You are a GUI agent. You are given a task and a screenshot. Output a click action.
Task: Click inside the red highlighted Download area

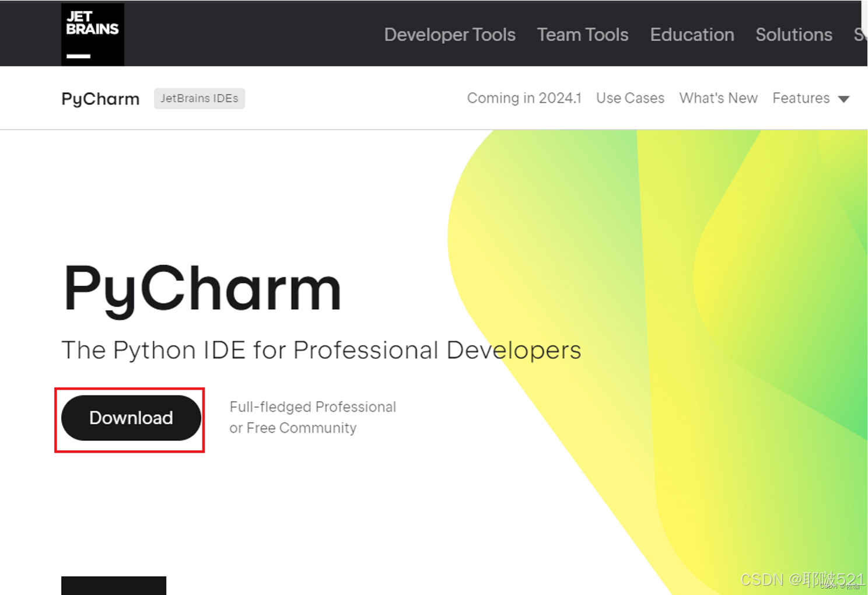click(x=130, y=418)
